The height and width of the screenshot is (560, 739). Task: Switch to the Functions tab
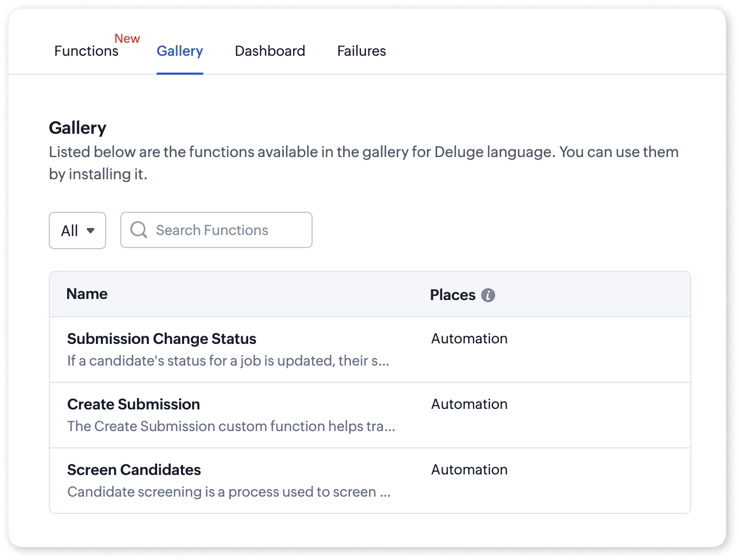pyautogui.click(x=87, y=51)
